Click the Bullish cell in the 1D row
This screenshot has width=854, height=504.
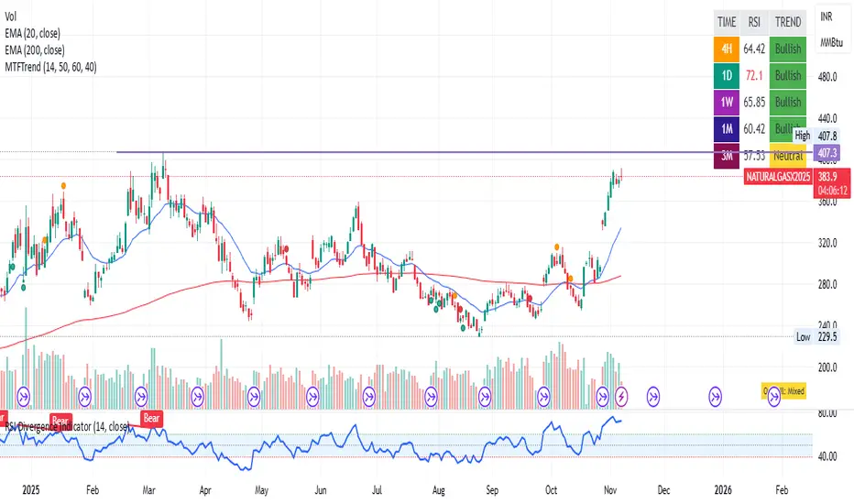pos(788,75)
